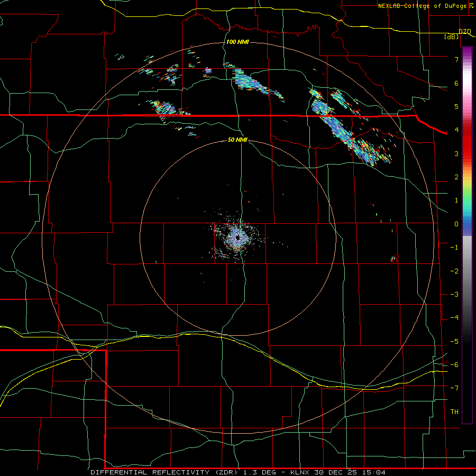Click the 100 NMI range ring label

pyautogui.click(x=237, y=42)
